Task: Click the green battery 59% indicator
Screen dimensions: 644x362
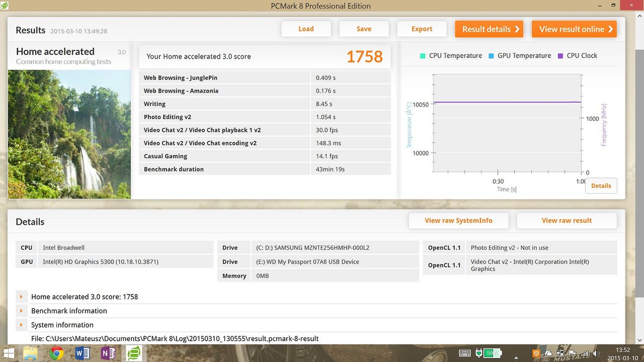Action: (x=493, y=353)
